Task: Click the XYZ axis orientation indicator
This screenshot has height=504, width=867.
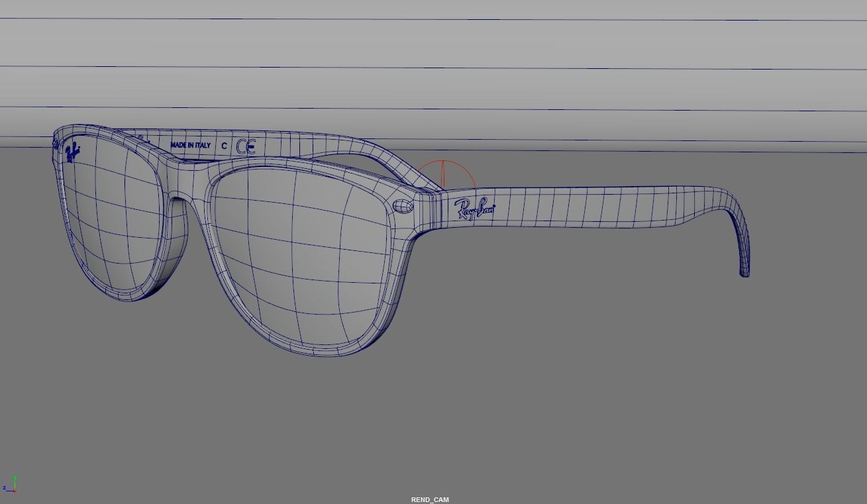Action: [x=10, y=484]
